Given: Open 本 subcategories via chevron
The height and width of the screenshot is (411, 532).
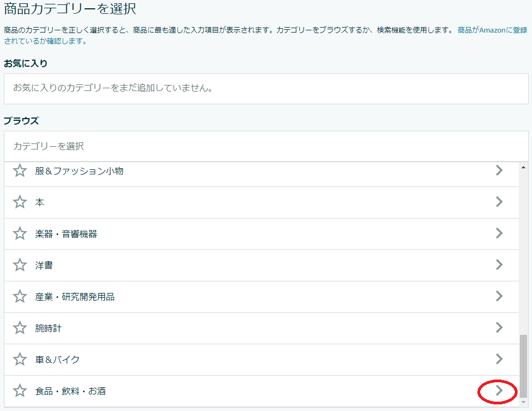Looking at the screenshot, I should pyautogui.click(x=499, y=202).
